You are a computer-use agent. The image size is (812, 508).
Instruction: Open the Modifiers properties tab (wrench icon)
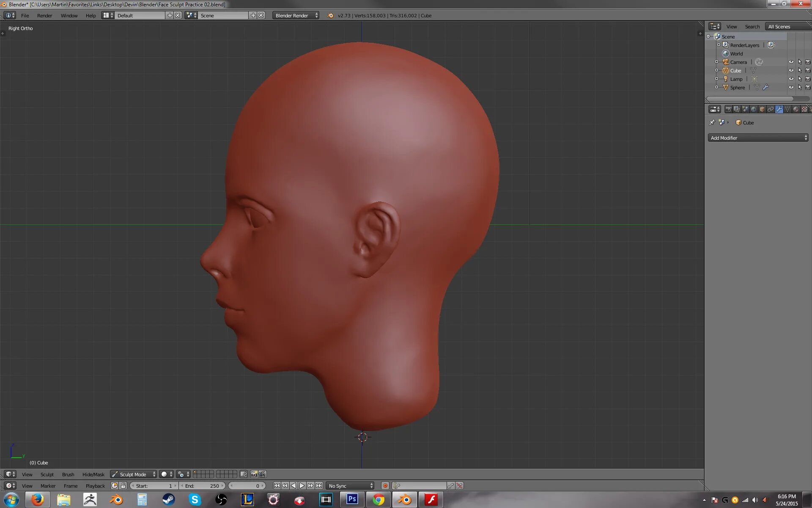(779, 109)
